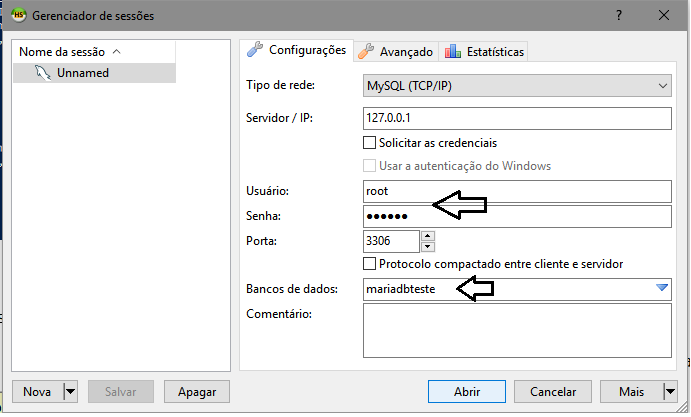Toggle Usar a autenticação do Windows

(x=371, y=166)
